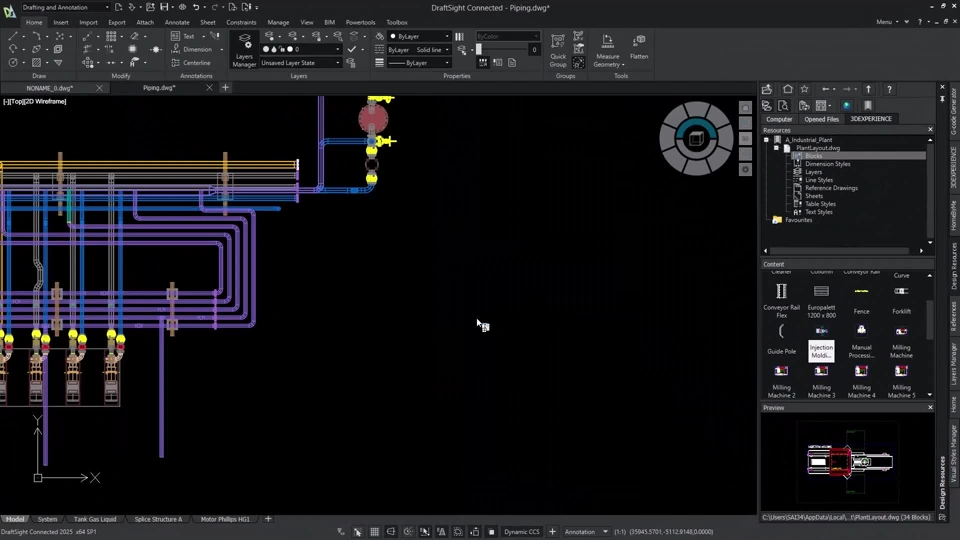Click the Save icon in quick access toolbar
The image size is (960, 540).
point(164,7)
